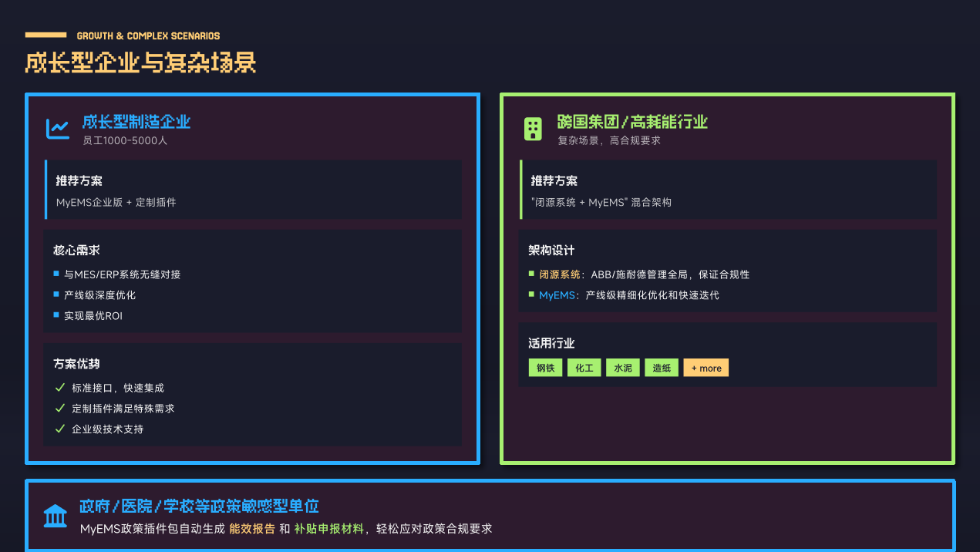Click the building icon beside 跨国集团/高耗能行业
The image size is (980, 552).
pyautogui.click(x=533, y=129)
